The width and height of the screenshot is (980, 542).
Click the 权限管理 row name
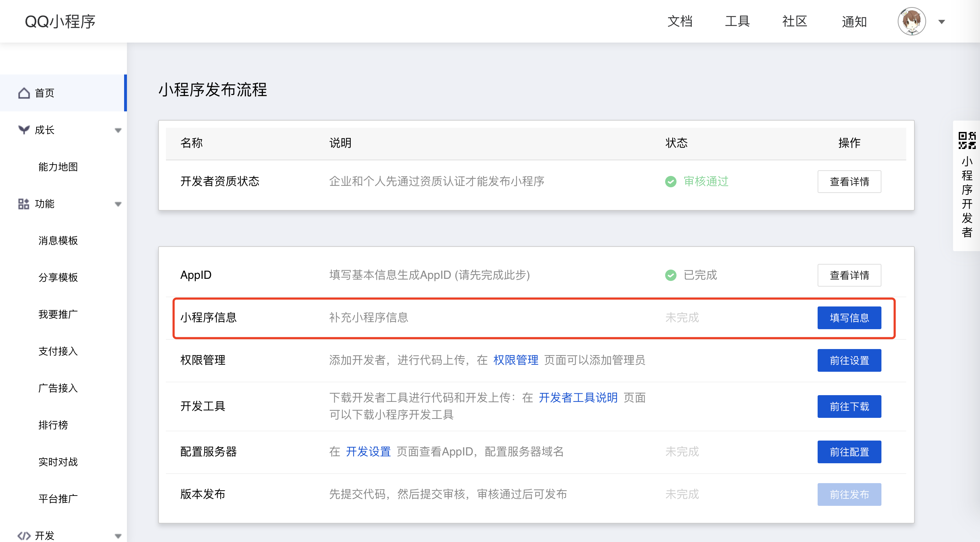click(202, 360)
